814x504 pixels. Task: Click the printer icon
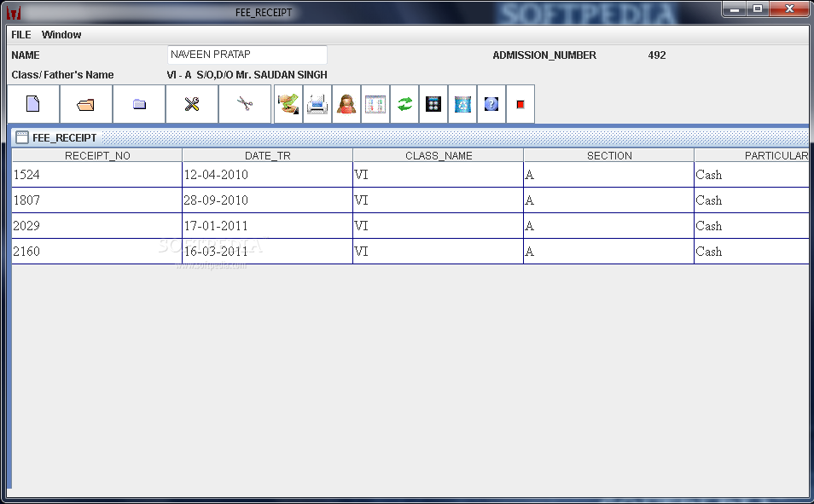[x=317, y=104]
